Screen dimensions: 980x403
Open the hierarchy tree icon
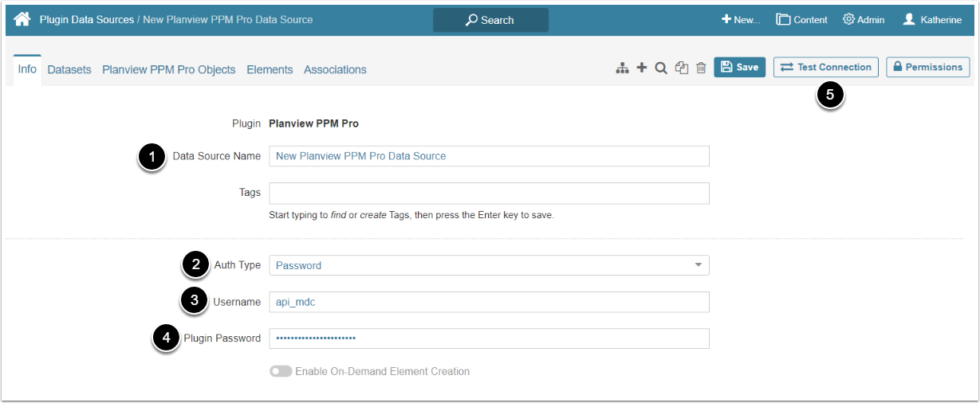623,68
